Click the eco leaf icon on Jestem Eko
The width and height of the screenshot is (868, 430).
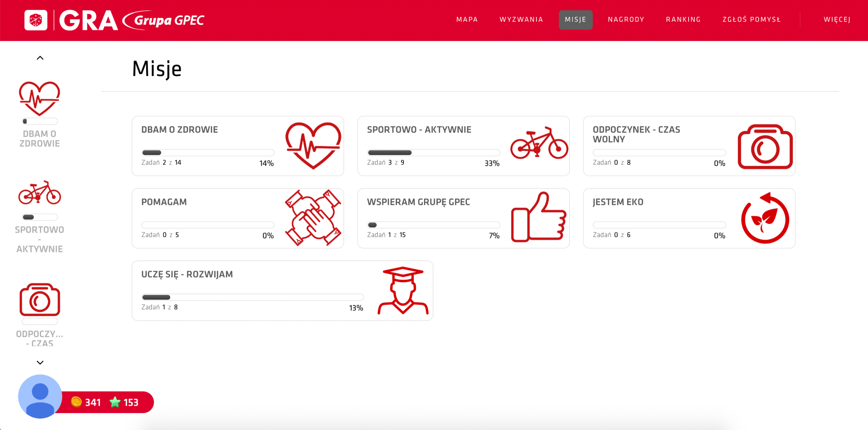click(765, 218)
